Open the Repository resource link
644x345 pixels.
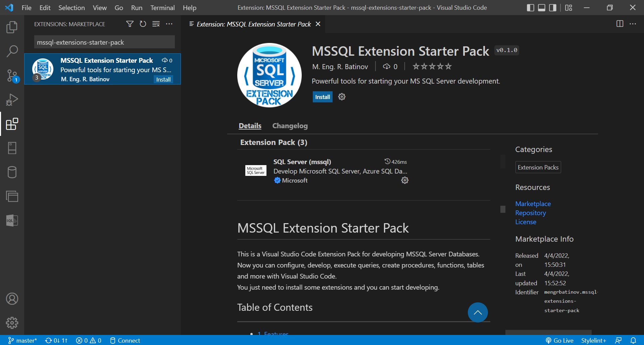click(531, 213)
